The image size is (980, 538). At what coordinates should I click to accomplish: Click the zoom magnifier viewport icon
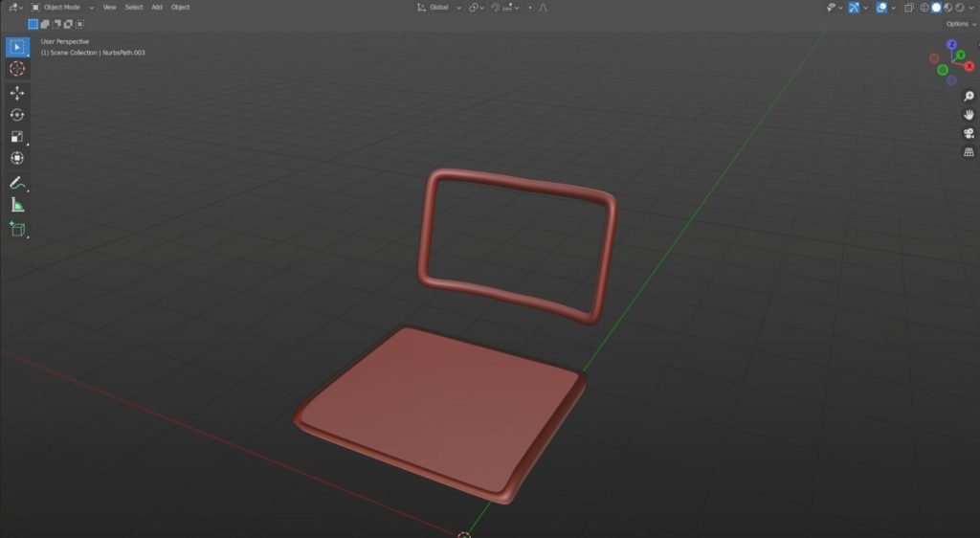pos(969,97)
